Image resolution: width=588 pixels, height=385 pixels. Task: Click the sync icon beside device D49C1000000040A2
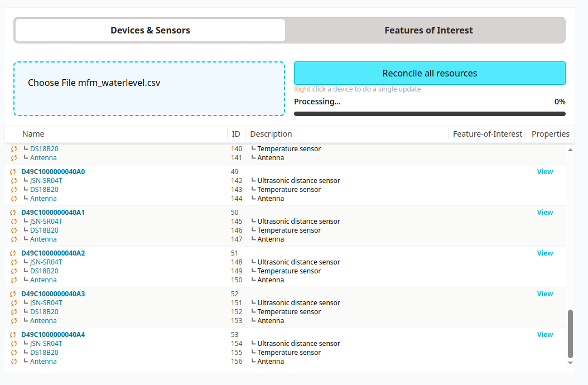tap(13, 253)
